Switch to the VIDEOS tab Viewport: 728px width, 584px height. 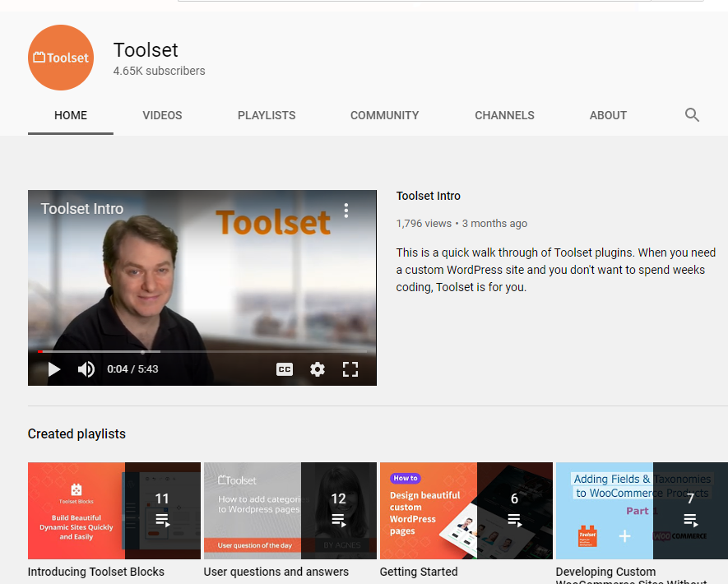pos(162,115)
